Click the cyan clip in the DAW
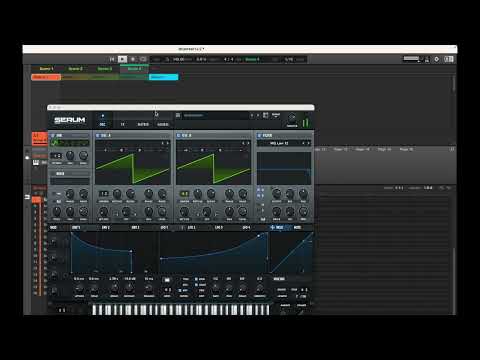This screenshot has width=480, height=360. coord(163,77)
